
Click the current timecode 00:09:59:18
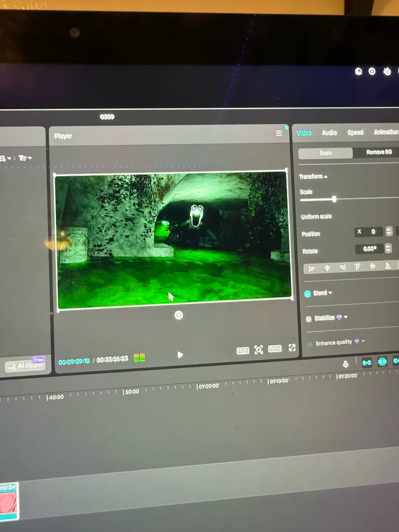tap(74, 362)
